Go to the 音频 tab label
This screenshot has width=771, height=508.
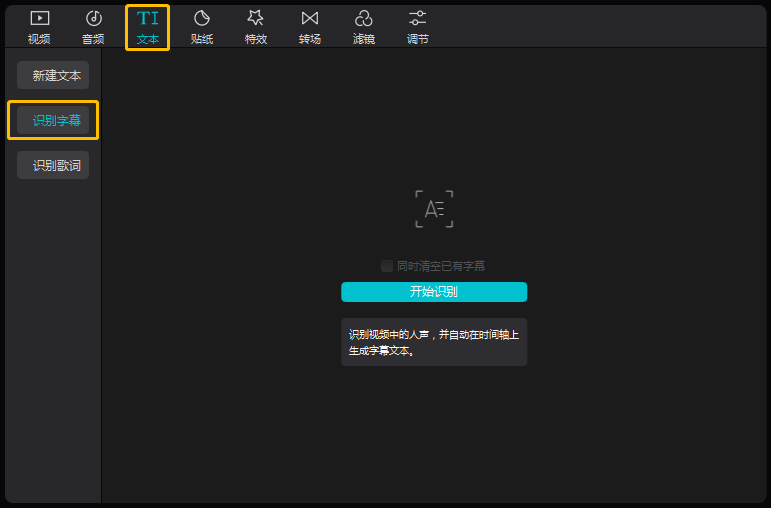(x=93, y=39)
